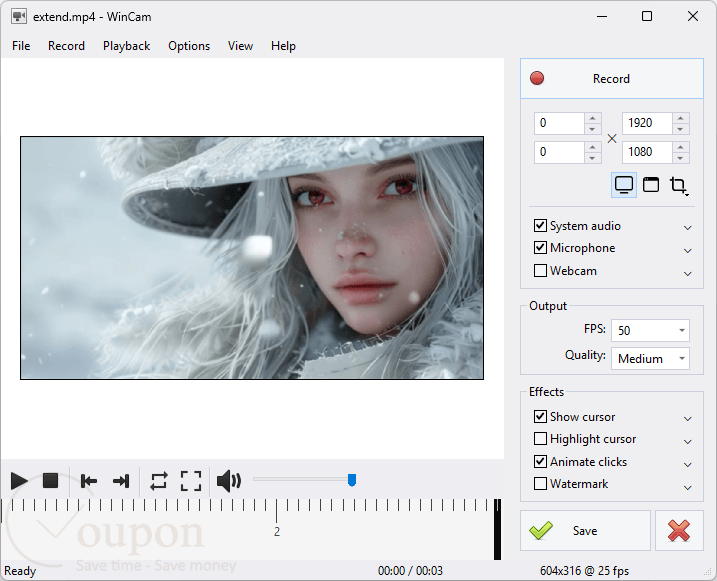Viewport: 717px width, 581px height.
Task: Uncheck the Show cursor checkbox
Action: point(540,416)
